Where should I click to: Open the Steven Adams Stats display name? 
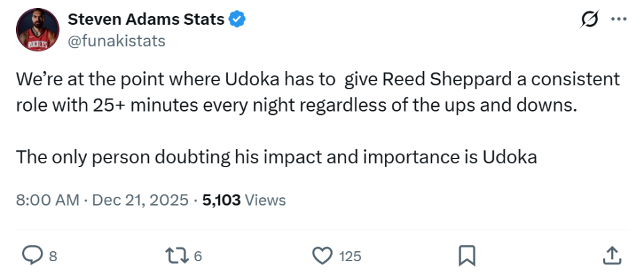point(146,19)
